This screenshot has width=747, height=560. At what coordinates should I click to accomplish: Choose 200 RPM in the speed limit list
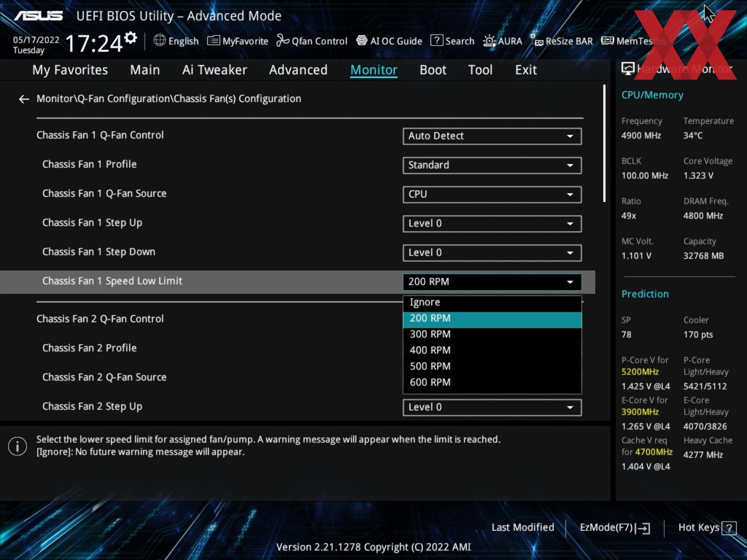pos(492,319)
